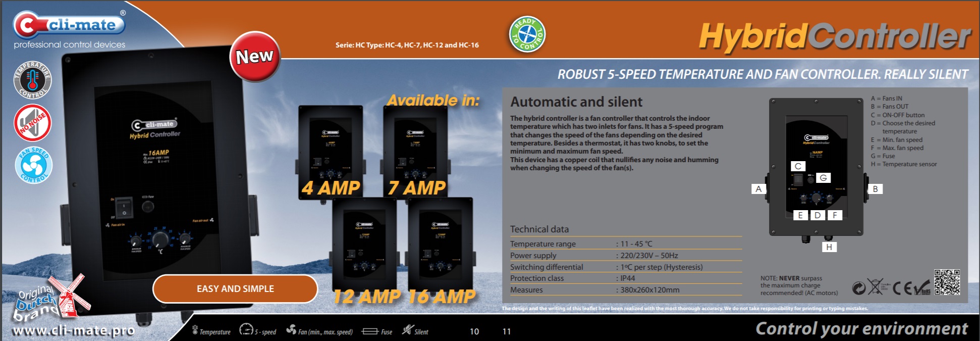980x341 pixels.
Task: Click the 'Temperature range' row
Action: 626,243
